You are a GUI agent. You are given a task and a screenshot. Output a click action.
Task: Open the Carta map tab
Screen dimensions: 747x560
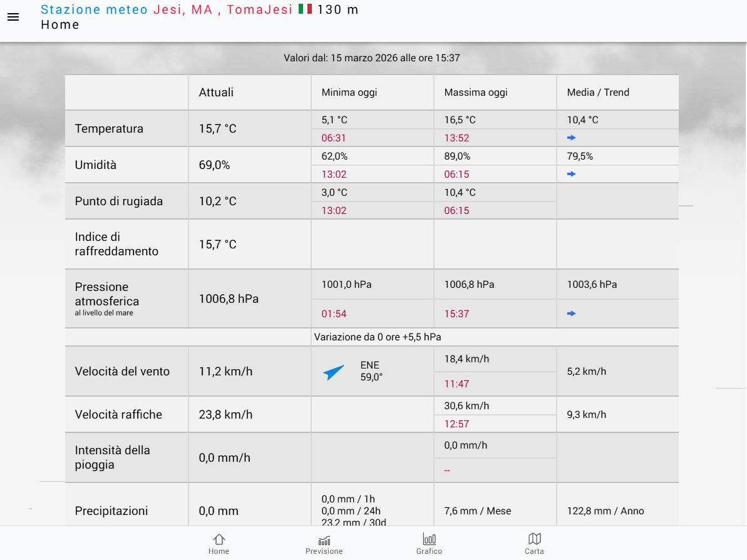(534, 543)
